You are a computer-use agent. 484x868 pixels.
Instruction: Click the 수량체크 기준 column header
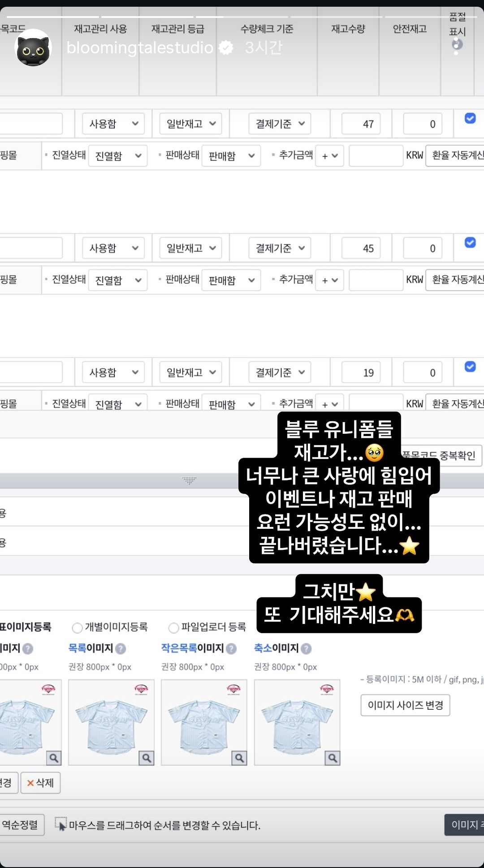(267, 29)
